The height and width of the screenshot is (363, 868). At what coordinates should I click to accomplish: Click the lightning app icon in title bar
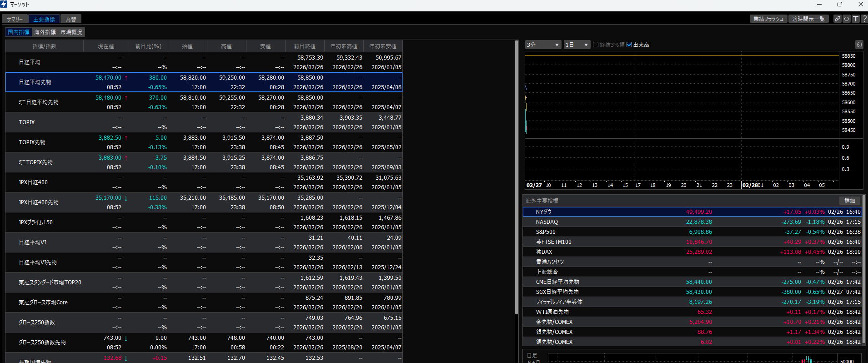coord(4,4)
